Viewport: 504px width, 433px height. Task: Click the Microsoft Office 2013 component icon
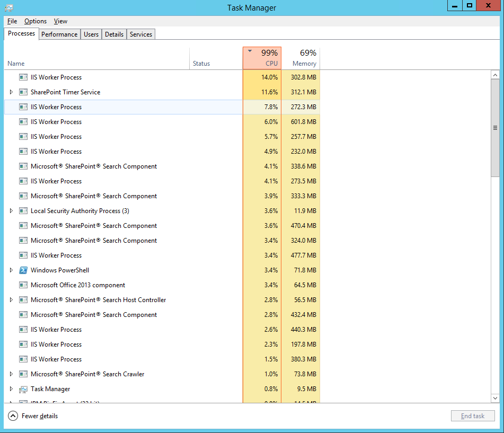pyautogui.click(x=23, y=285)
